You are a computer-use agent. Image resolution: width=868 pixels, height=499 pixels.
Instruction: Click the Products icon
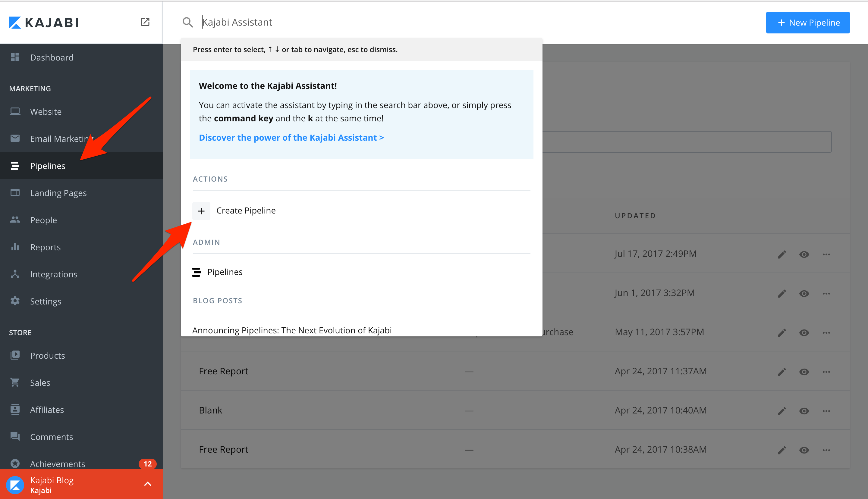(15, 355)
